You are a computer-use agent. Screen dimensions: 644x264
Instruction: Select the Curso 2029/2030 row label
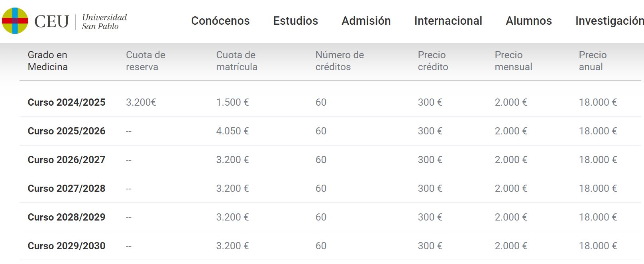coord(67,246)
